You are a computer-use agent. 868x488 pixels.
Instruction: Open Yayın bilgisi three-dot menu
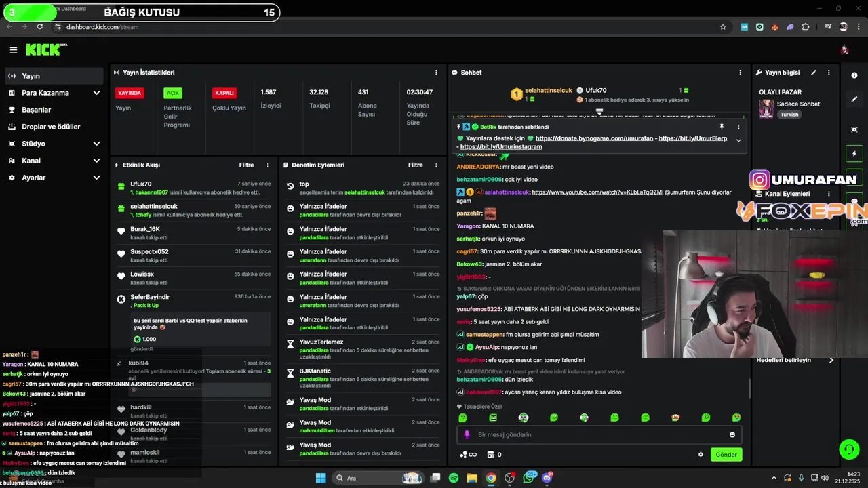pos(829,73)
